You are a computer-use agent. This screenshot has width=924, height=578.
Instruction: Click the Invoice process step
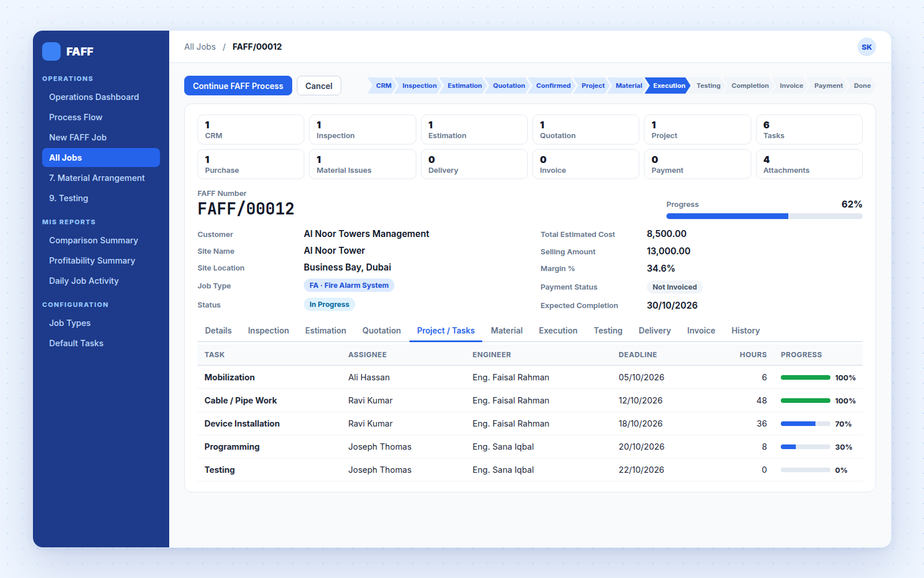click(x=791, y=86)
